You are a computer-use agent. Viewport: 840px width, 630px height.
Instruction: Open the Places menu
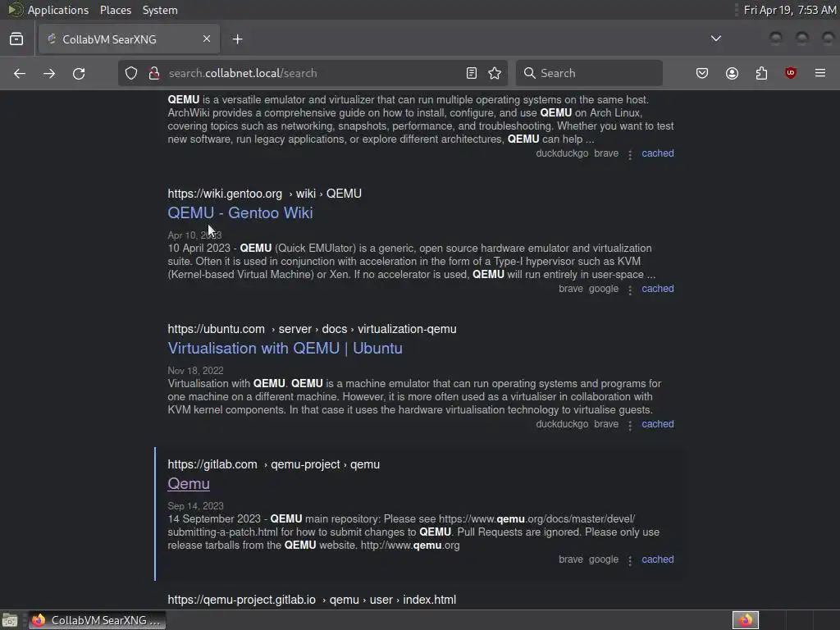tap(116, 10)
